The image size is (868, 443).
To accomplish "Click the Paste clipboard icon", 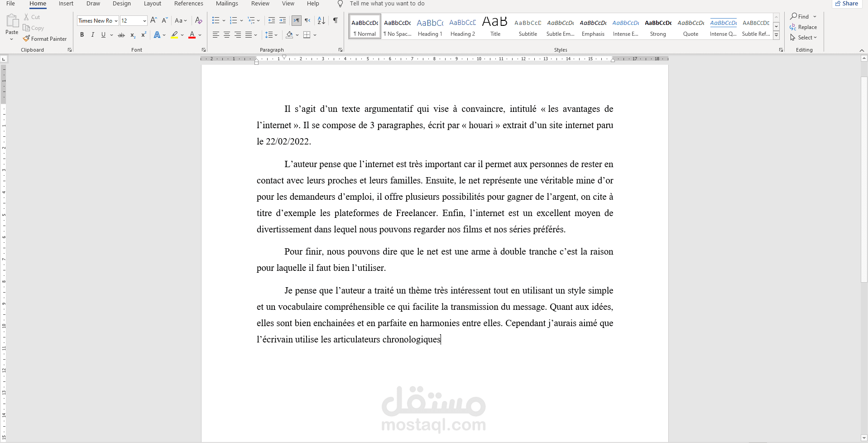I will [12, 21].
